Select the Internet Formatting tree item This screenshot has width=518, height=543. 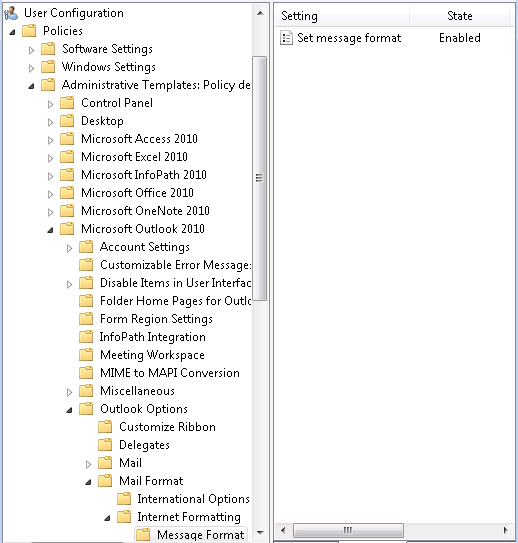tap(189, 517)
